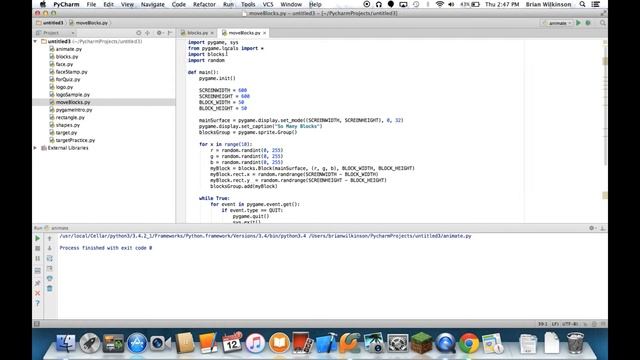Open the VCS menu
640x360 pixels.
click(268, 4)
